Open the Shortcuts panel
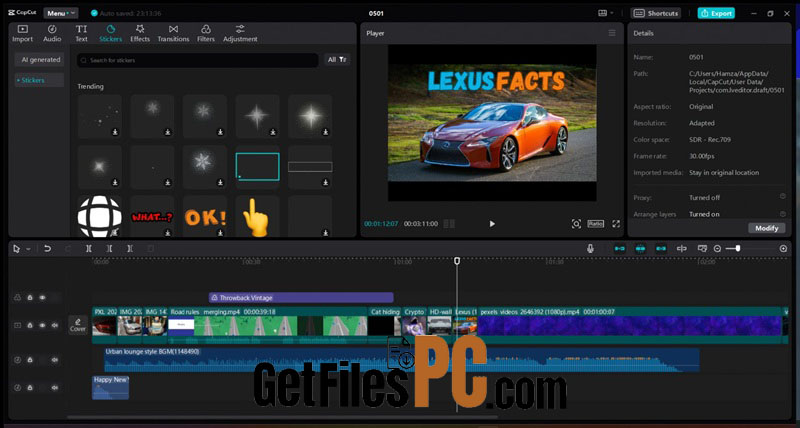 (657, 13)
